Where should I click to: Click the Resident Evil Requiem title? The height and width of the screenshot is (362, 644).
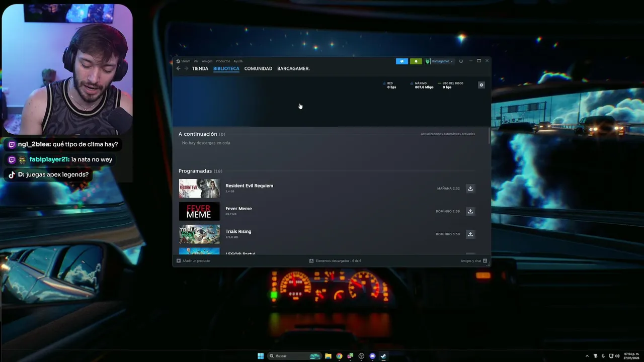pos(249,186)
